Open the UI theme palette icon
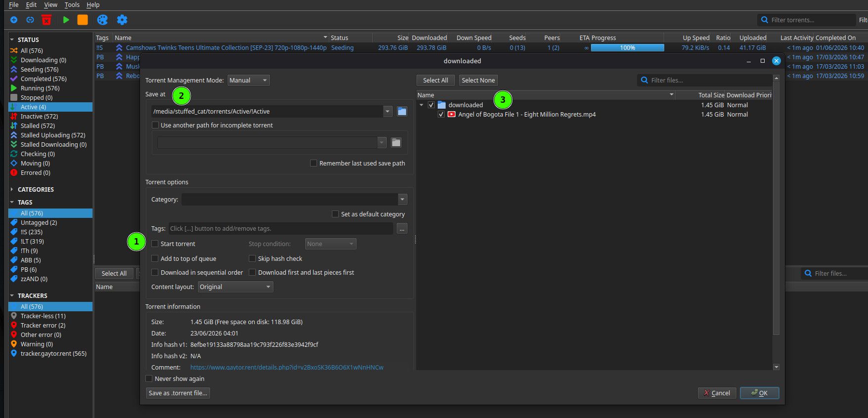Image resolution: width=868 pixels, height=418 pixels. tap(102, 20)
